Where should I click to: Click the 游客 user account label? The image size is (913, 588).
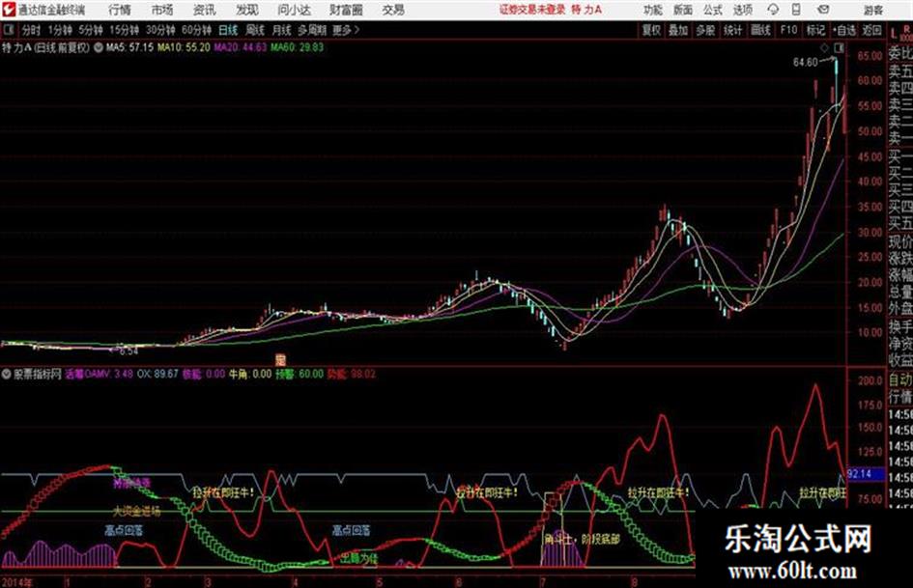[872, 10]
